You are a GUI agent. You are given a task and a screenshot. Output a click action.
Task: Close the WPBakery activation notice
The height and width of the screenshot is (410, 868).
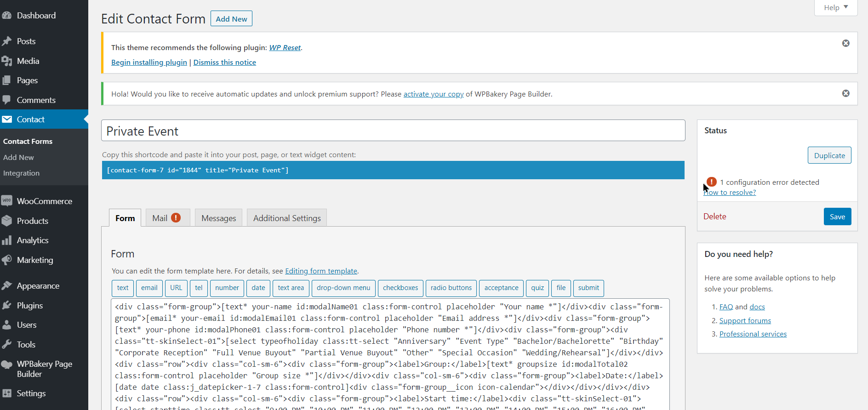pyautogui.click(x=845, y=93)
